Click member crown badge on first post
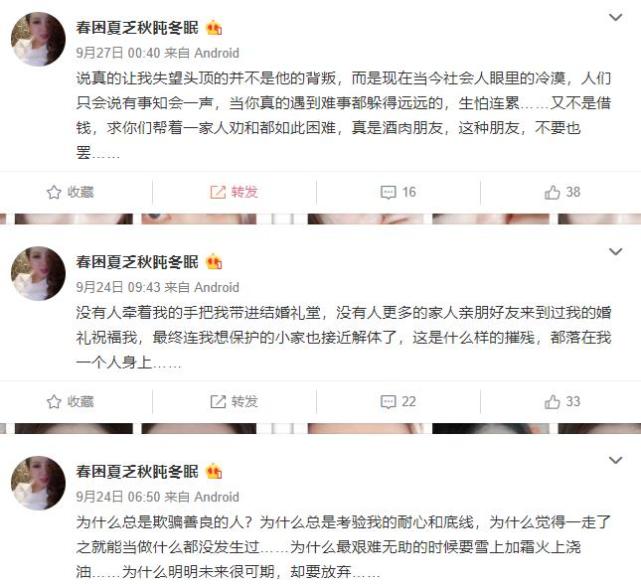Screen dimensions: 641x584 click(x=214, y=28)
